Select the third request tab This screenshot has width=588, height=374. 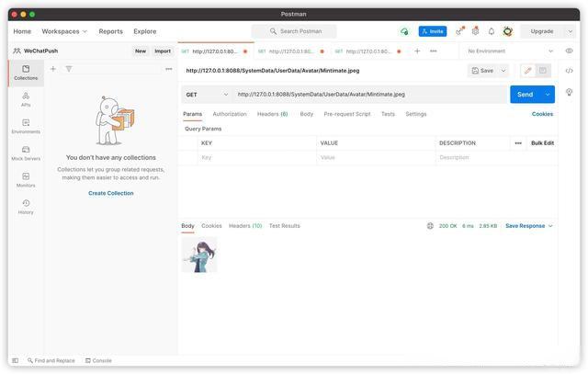coord(367,51)
